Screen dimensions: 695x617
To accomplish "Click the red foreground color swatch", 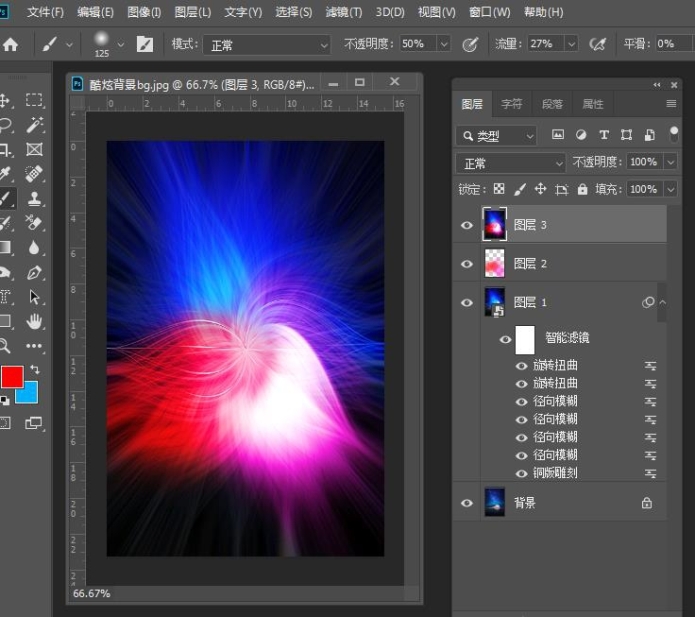I will [11, 377].
